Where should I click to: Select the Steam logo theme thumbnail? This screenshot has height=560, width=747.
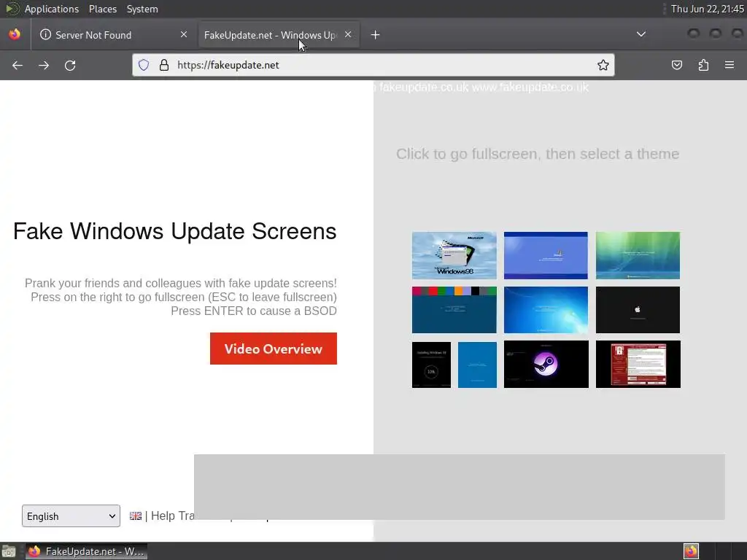[x=546, y=365]
